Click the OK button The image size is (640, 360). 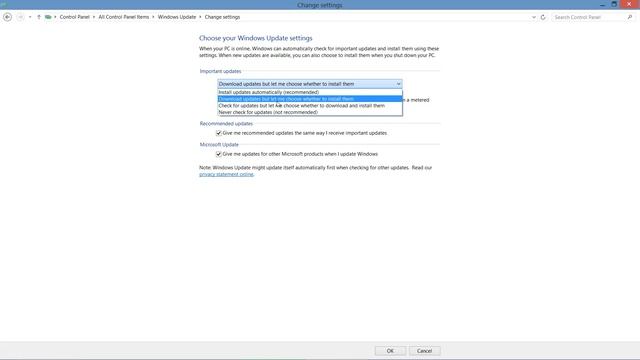(390, 351)
